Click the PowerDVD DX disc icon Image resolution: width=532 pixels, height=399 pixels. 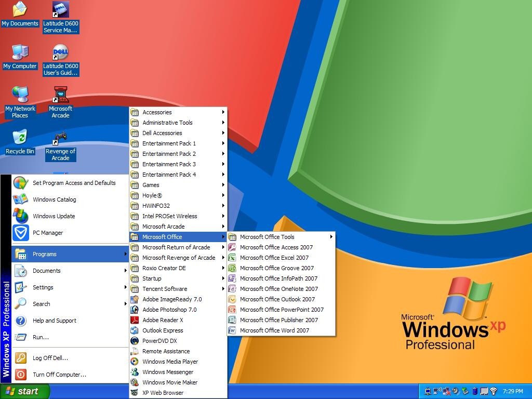pos(135,341)
